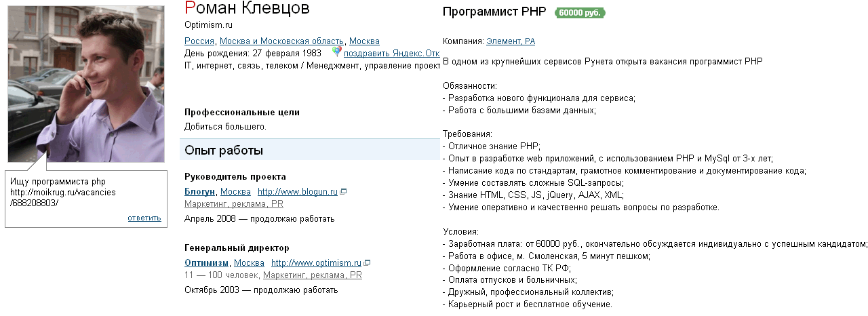
Task: Visit http://www.optimism.ru link
Action: point(317,263)
